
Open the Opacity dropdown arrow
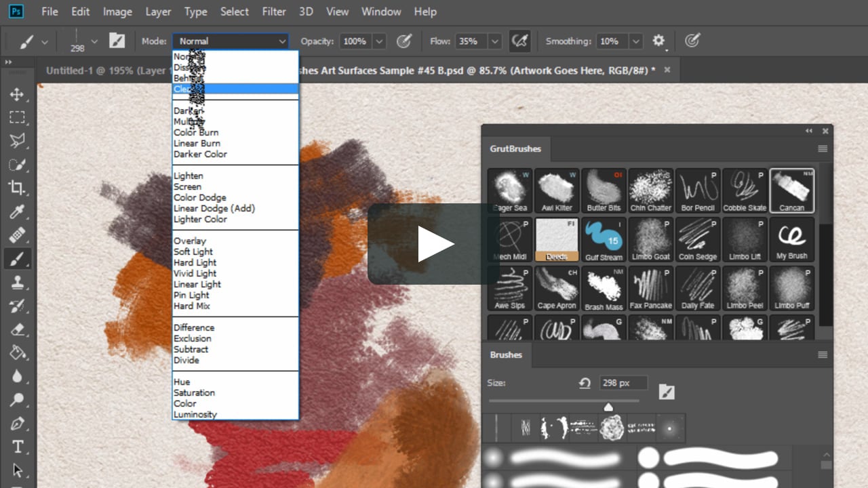point(379,41)
